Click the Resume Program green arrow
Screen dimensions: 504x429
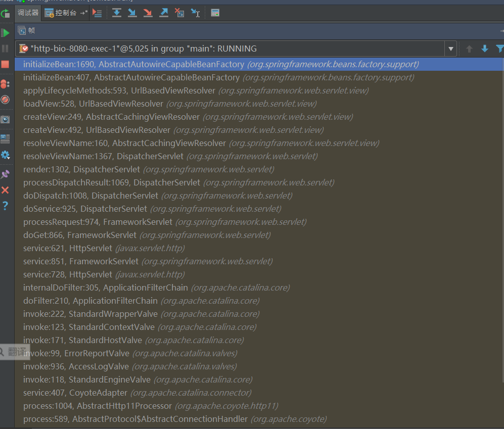tap(5, 32)
